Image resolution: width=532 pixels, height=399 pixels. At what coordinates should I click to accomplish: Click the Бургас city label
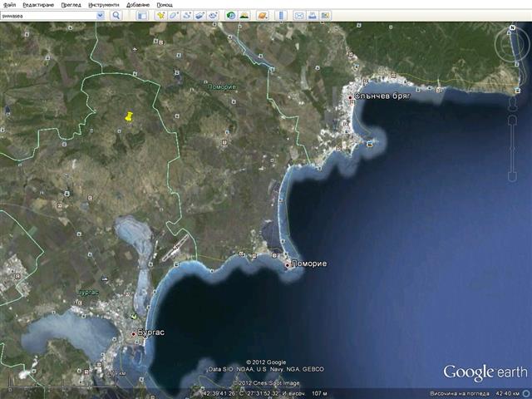pos(150,332)
